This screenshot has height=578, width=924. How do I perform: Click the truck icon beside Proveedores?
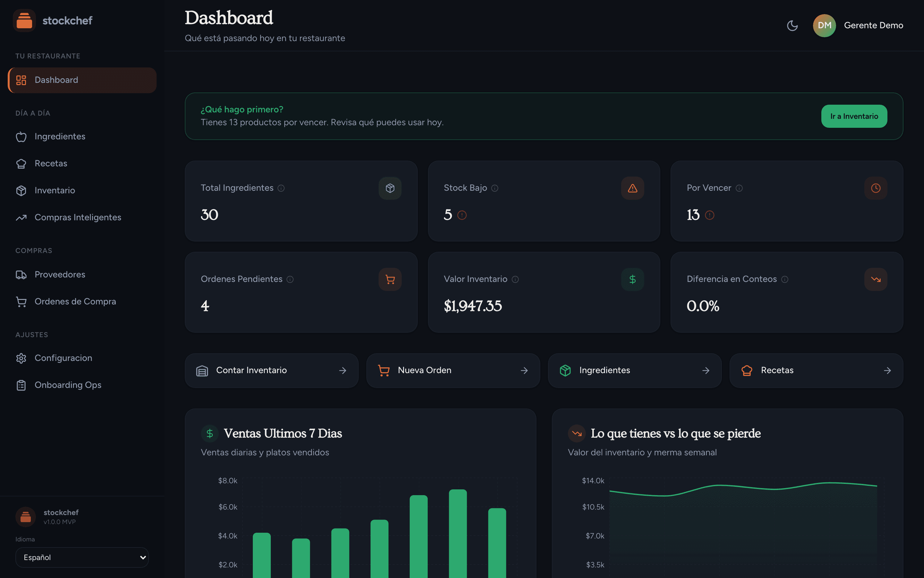(x=21, y=275)
